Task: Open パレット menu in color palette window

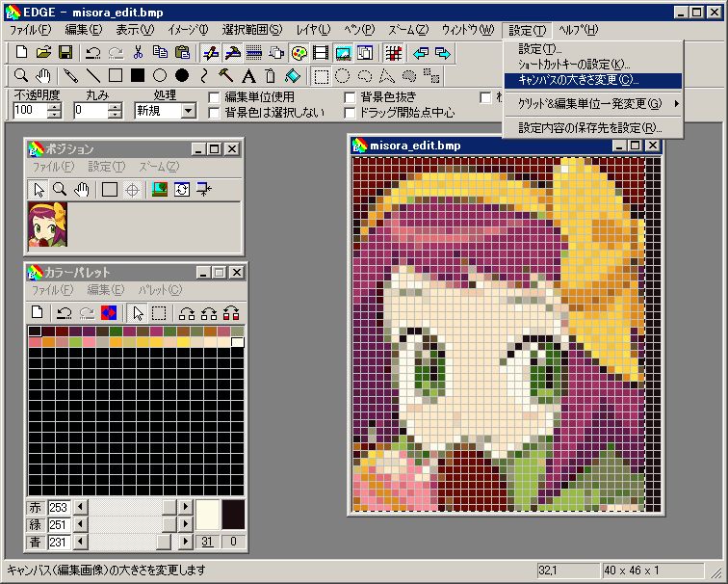Action: 160,290
